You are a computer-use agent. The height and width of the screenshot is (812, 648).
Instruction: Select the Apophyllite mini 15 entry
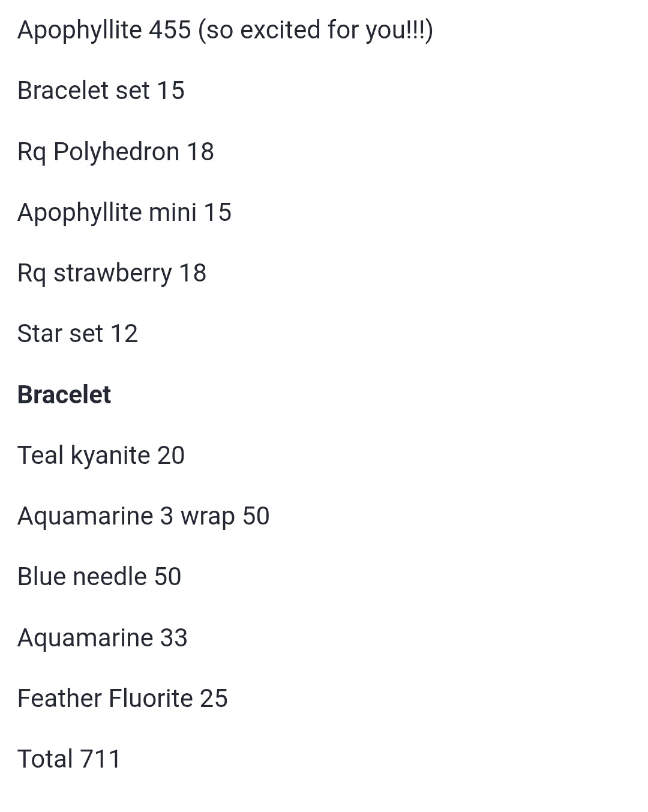tap(124, 212)
